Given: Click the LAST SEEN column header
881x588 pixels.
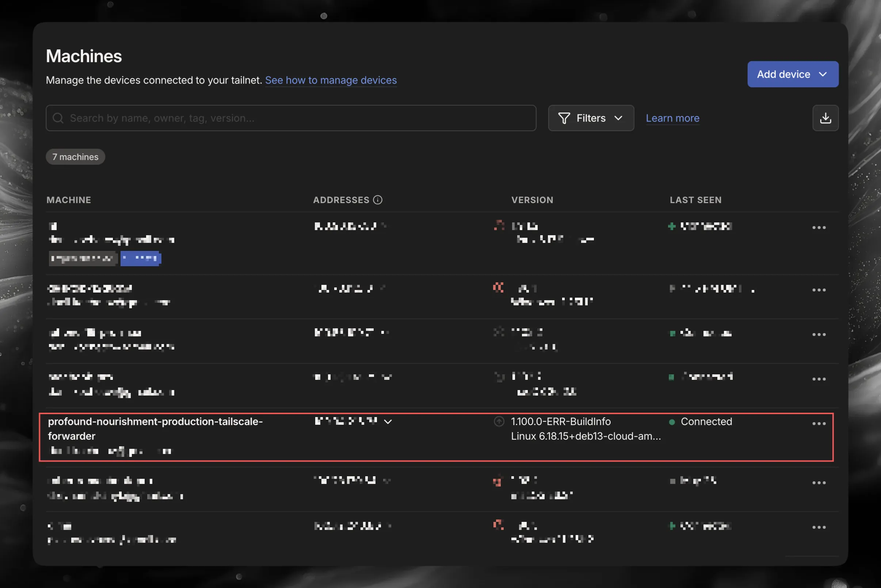Looking at the screenshot, I should coord(695,200).
